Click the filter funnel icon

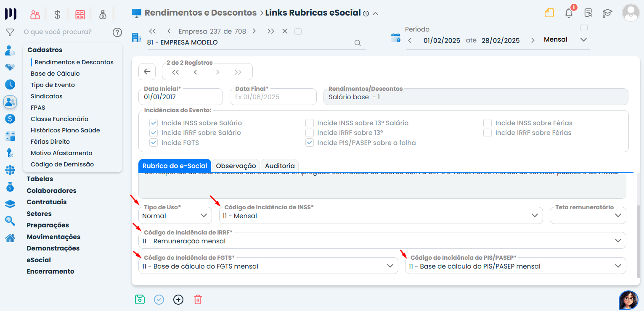10,32
